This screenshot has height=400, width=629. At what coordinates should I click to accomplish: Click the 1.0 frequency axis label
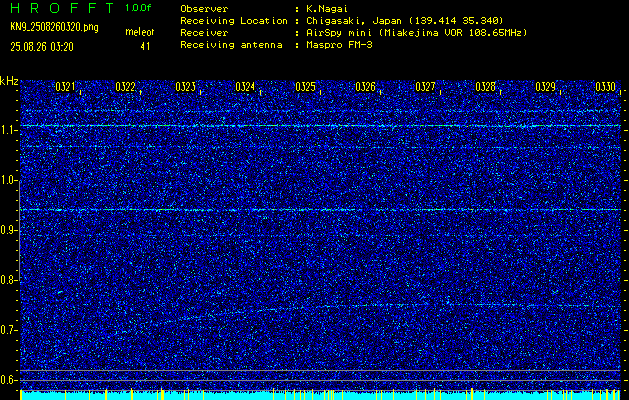7,180
